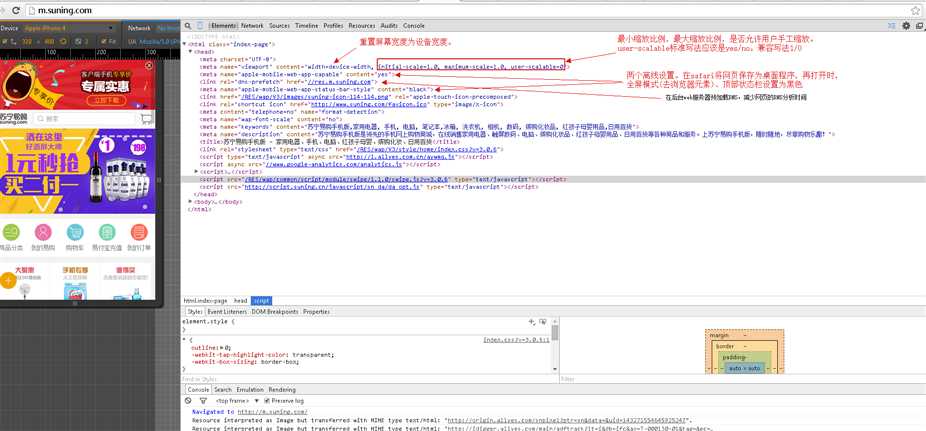
Task: Click the dock side icon in DevTools toolbar
Action: coord(920,26)
